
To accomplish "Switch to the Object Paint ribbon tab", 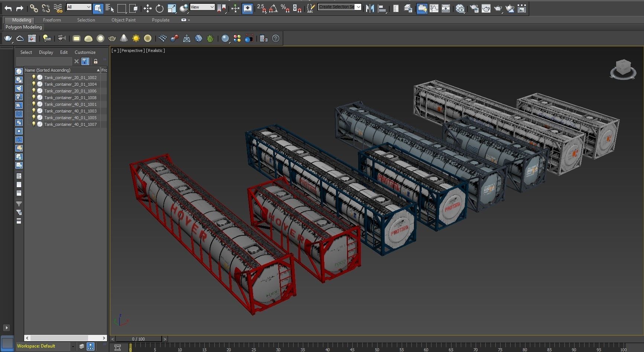I will pos(124,20).
